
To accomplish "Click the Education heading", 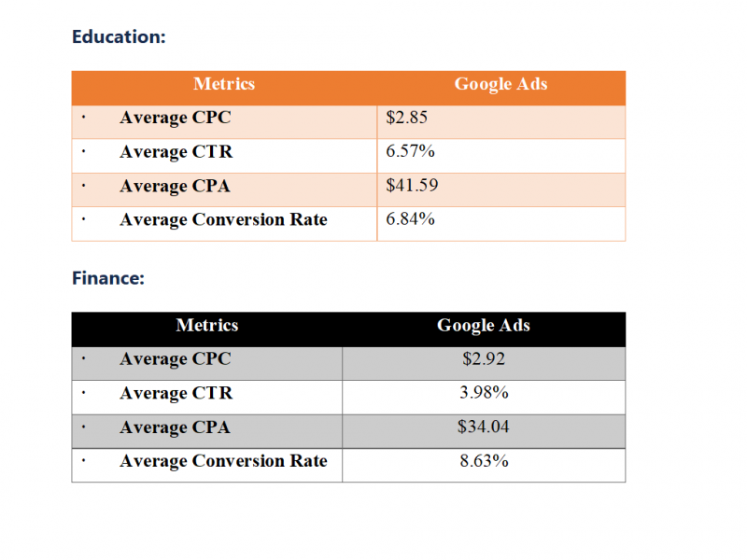I will [x=119, y=37].
